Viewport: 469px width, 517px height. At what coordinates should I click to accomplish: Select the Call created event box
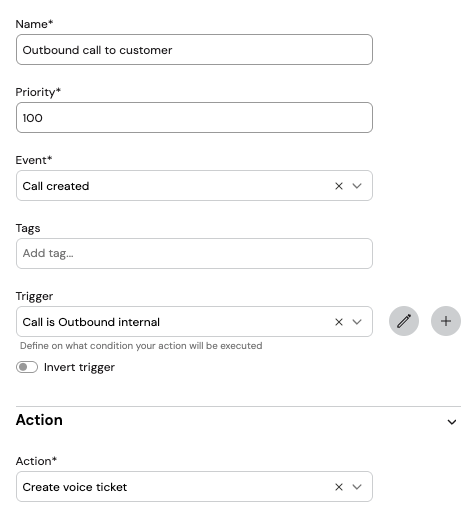coord(194,186)
